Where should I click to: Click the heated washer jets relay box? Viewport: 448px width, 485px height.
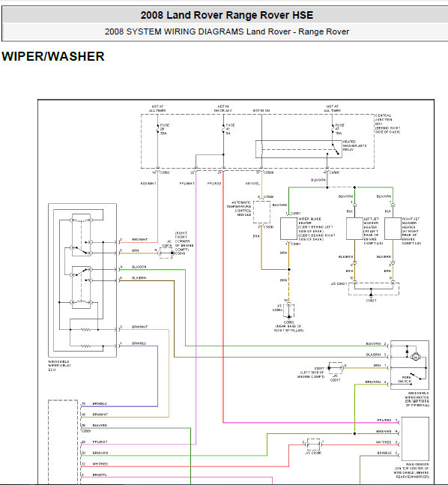pos(299,149)
